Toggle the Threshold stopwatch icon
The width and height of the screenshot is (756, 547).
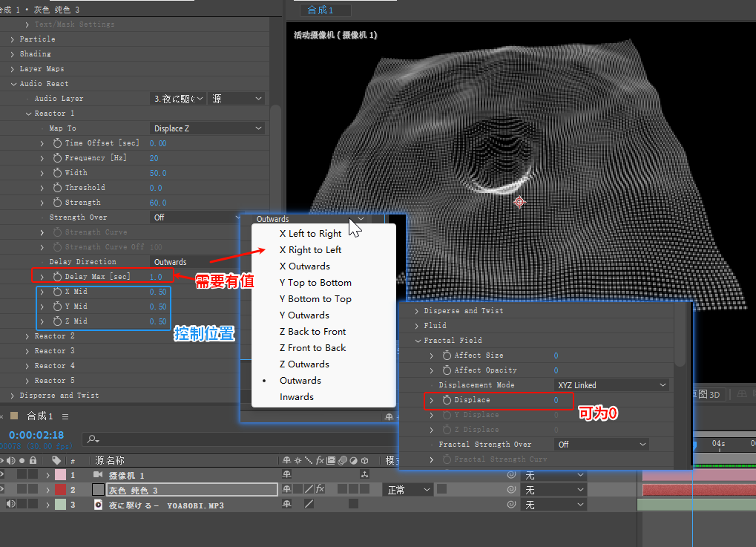[57, 188]
